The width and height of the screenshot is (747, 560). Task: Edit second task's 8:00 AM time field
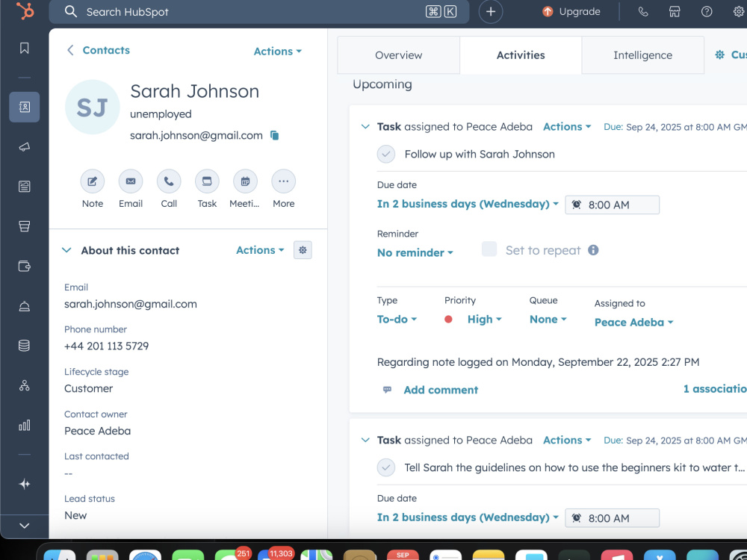pyautogui.click(x=613, y=518)
